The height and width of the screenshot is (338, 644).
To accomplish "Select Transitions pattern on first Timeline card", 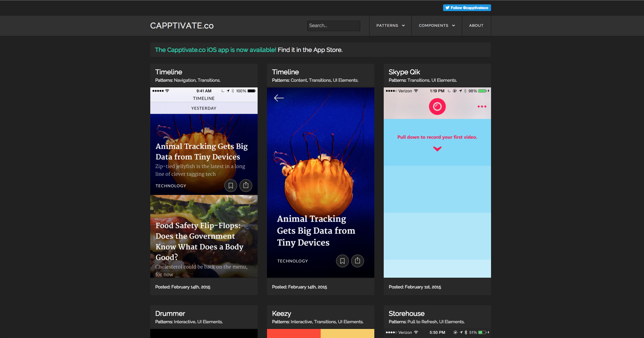I will click(x=209, y=80).
